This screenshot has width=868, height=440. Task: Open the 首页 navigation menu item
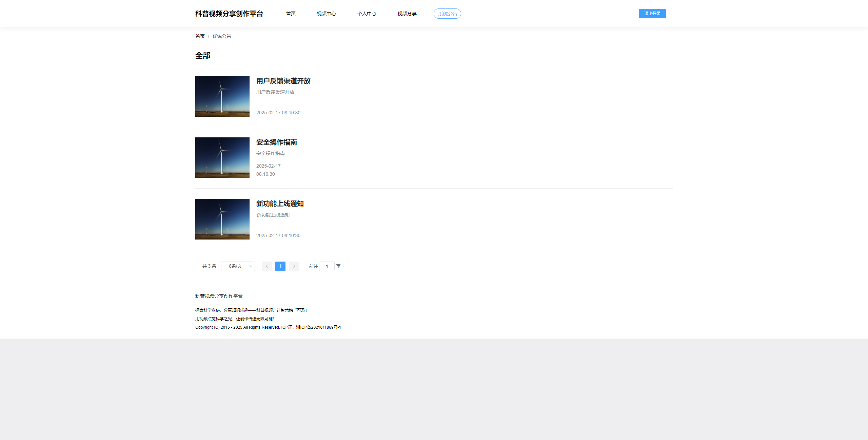(x=291, y=14)
